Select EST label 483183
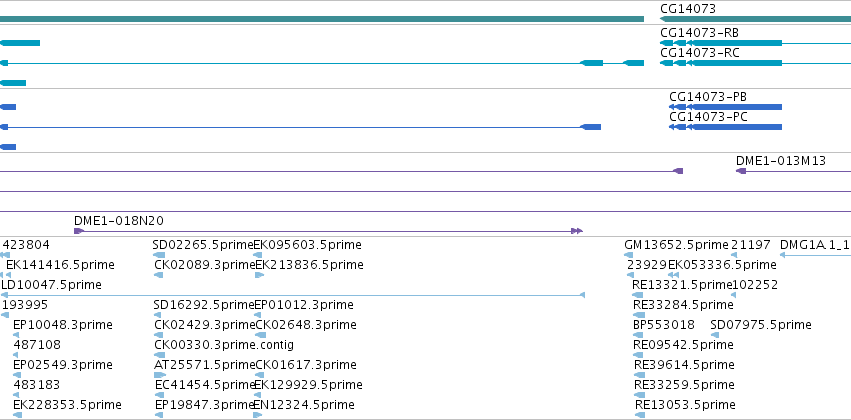The width and height of the screenshot is (851, 420). pos(36,385)
